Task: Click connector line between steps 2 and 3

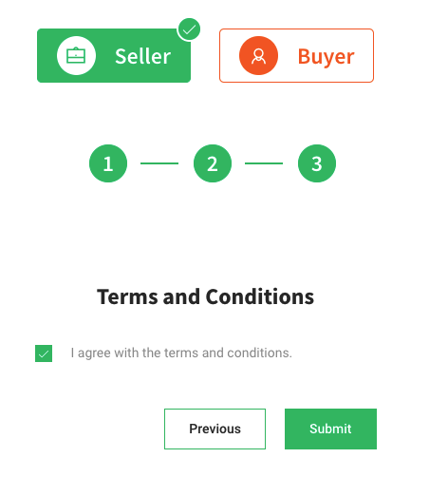Action: [264, 163]
